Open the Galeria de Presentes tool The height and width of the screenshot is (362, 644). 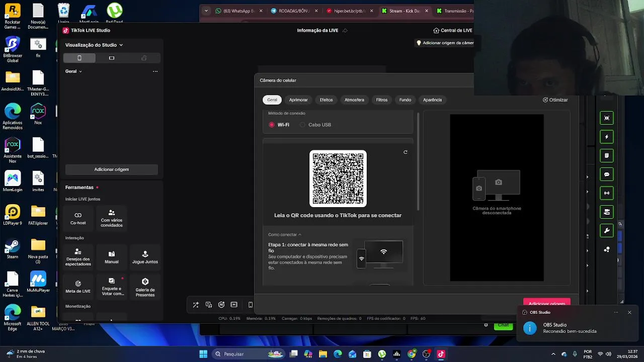pyautogui.click(x=145, y=287)
